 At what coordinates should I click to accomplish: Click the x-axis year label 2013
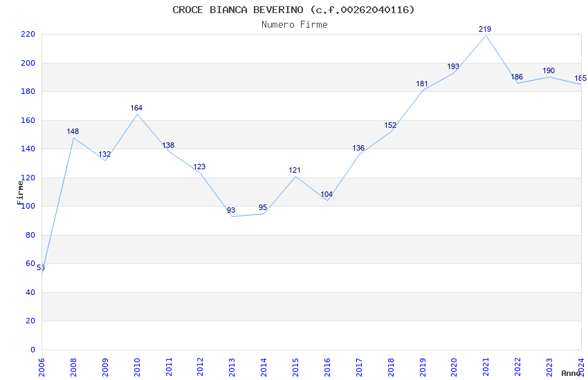point(232,366)
